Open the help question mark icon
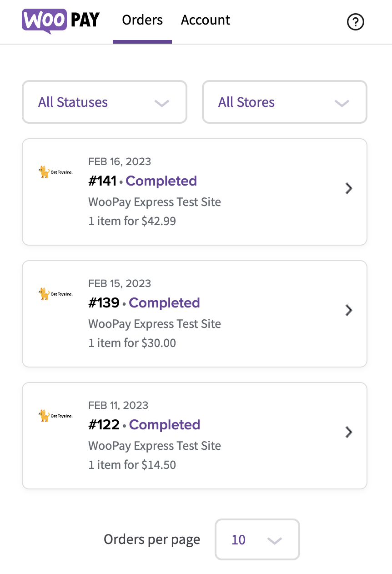Image resolution: width=392 pixels, height=574 pixels. (x=355, y=21)
